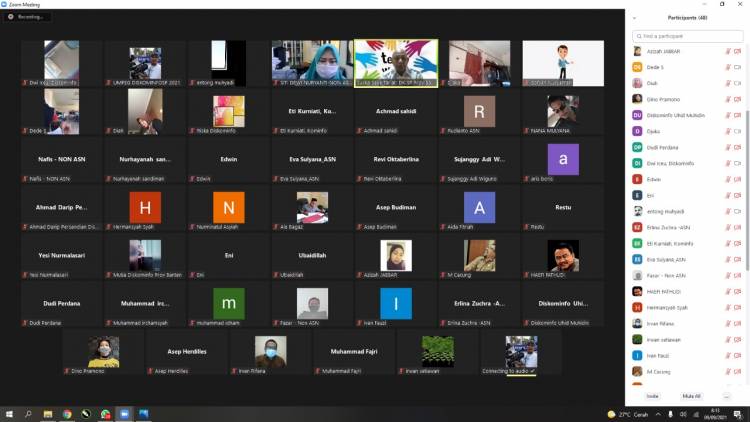Click Irvan Fauzi's video-off icon in list
Image resolution: width=750 pixels, height=422 pixels.
tap(736, 355)
